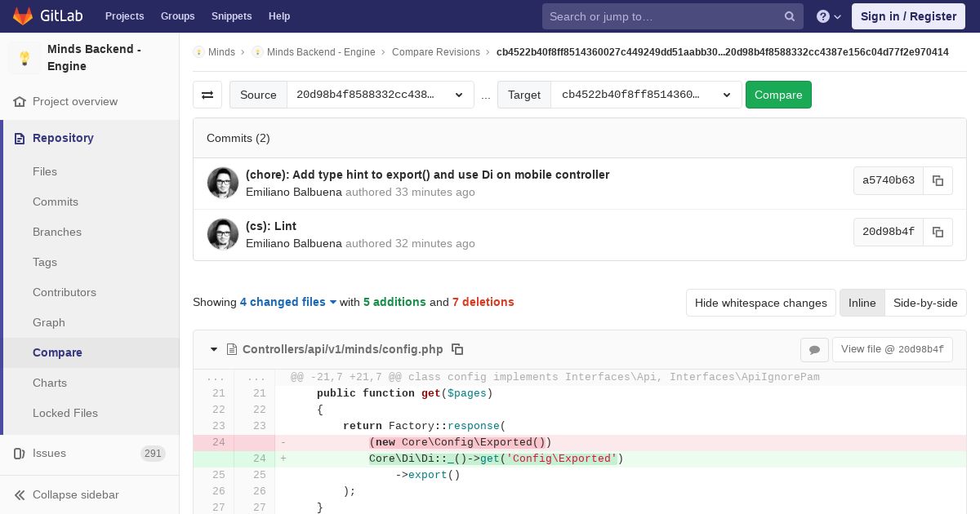Open Issues in the sidebar
The height and width of the screenshot is (514, 980).
(x=49, y=454)
